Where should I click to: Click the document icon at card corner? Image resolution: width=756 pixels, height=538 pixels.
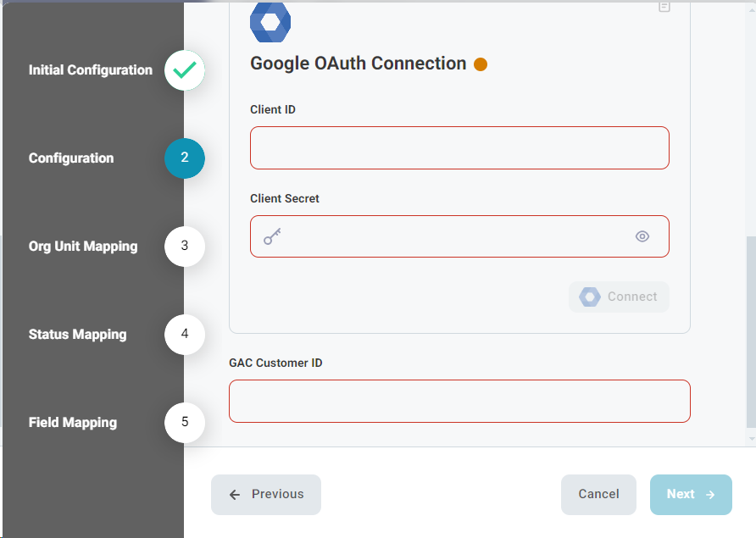pos(664,7)
